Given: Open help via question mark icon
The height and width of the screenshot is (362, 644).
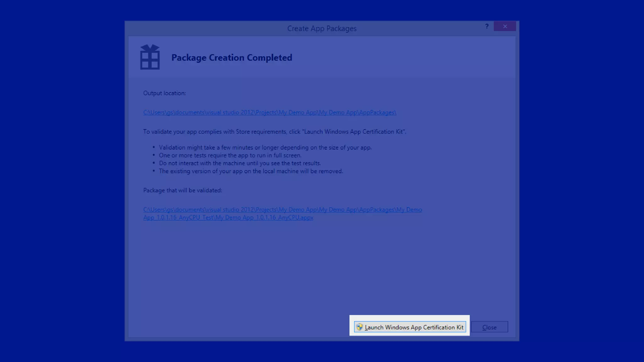Looking at the screenshot, I should [x=487, y=26].
